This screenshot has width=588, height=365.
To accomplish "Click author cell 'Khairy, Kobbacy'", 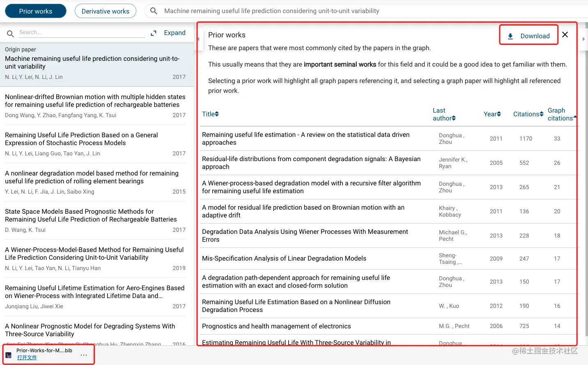I will click(x=450, y=211).
